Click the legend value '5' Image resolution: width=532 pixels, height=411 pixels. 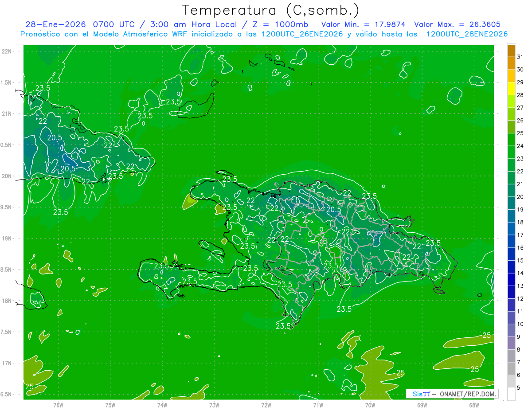pyautogui.click(x=518, y=388)
